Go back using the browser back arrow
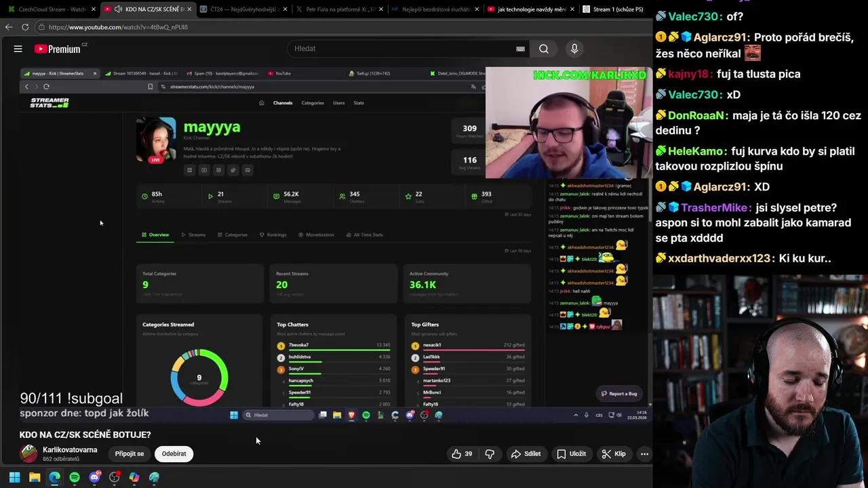868x488 pixels. [x=9, y=27]
